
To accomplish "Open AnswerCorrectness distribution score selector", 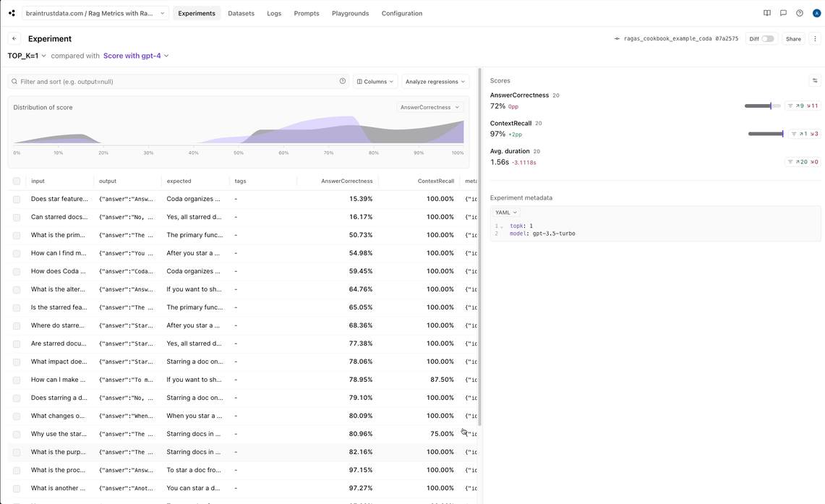I will click(429, 108).
